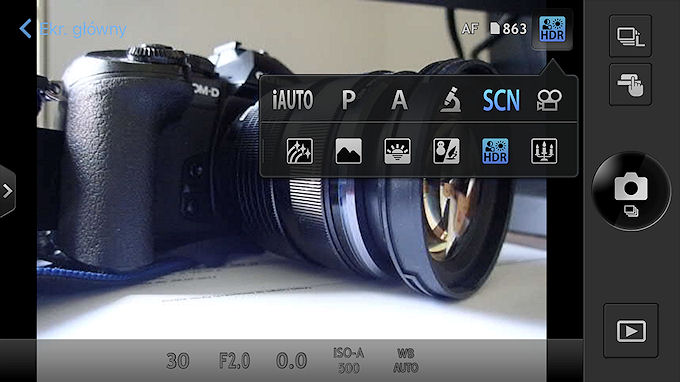
Task: Go back to Ekr. główny
Action: pyautogui.click(x=73, y=29)
